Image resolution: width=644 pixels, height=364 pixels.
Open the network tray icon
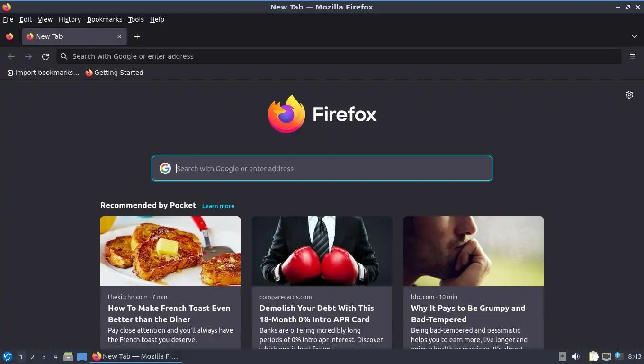(606, 356)
